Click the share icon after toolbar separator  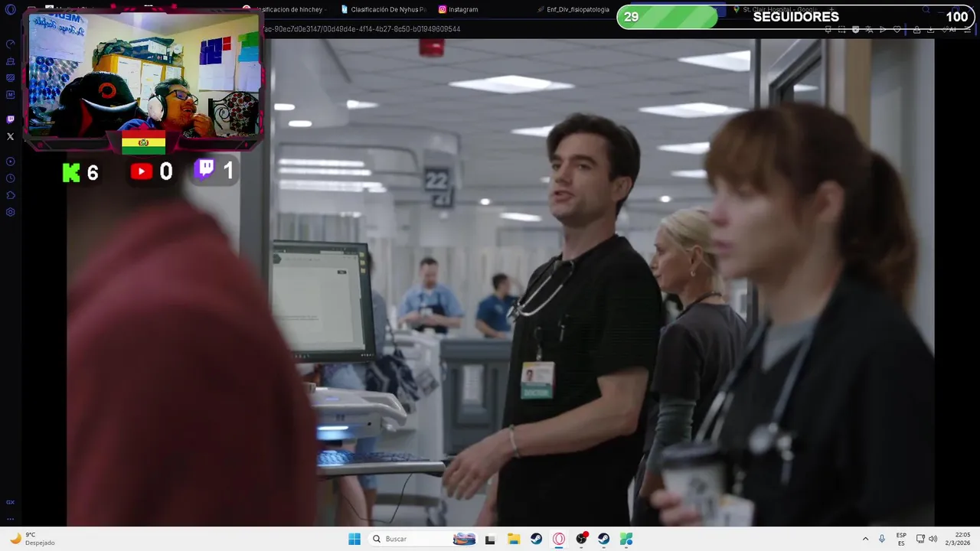tap(916, 29)
